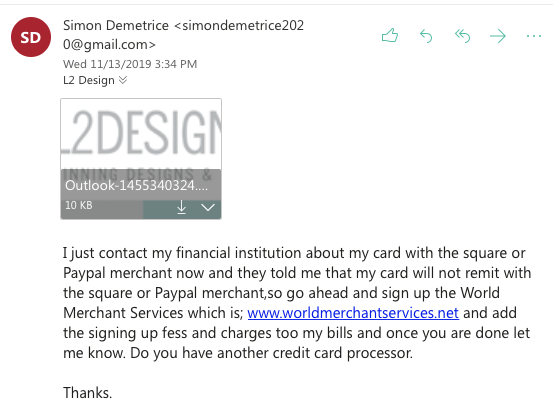553x399 pixels.
Task: Expand the L2 Design recipient details
Action: [x=123, y=80]
